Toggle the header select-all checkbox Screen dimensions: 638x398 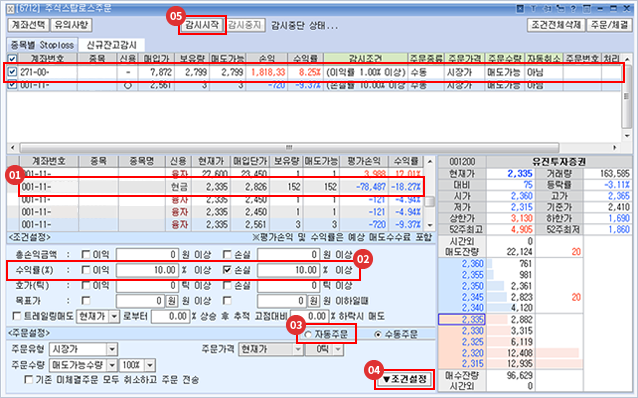[12, 59]
